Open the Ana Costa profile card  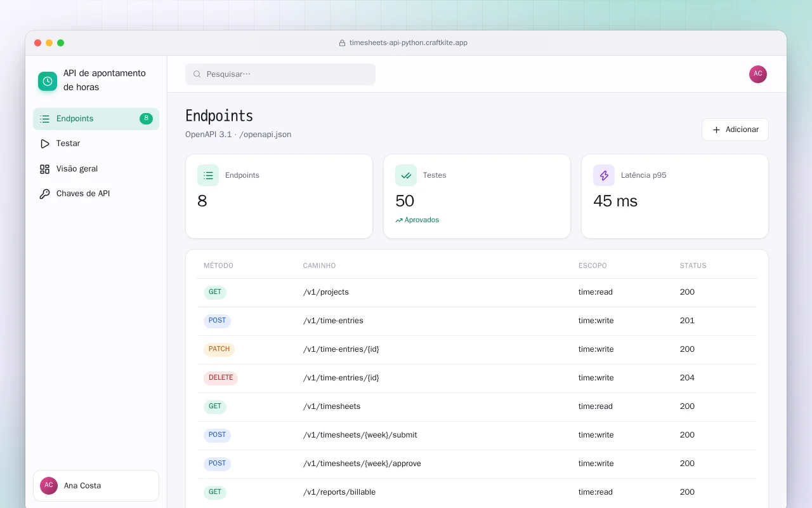coord(96,486)
